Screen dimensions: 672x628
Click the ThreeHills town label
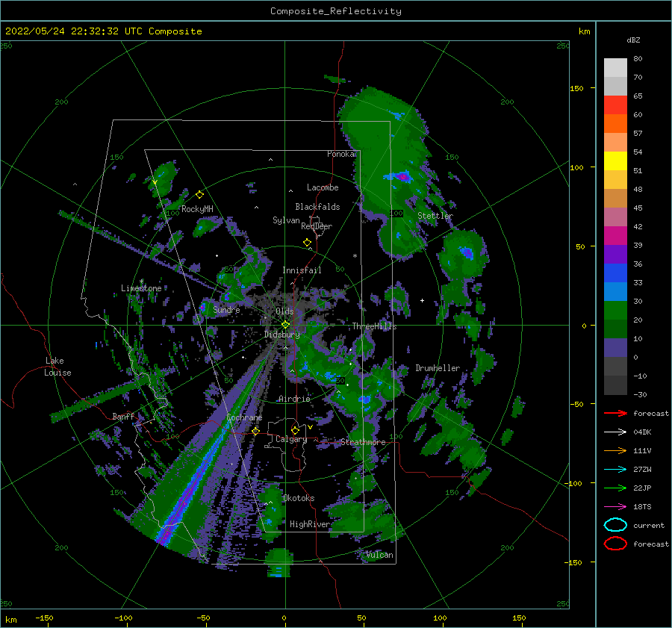pyautogui.click(x=374, y=326)
